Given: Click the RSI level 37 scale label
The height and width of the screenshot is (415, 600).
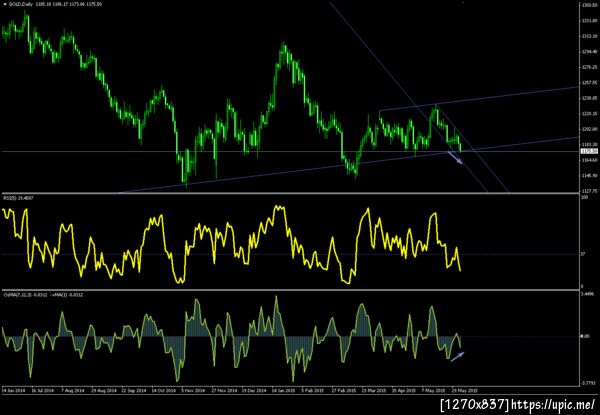Looking at the screenshot, I should pyautogui.click(x=584, y=254).
